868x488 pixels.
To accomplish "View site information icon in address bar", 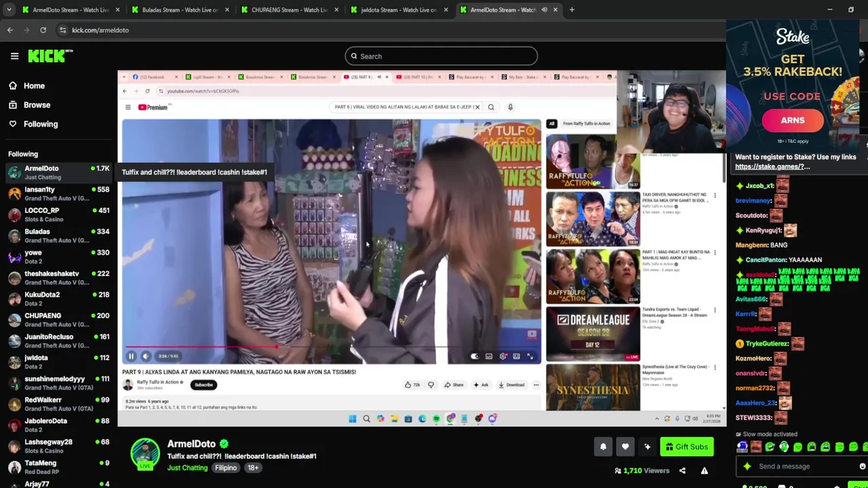I will tap(62, 30).
